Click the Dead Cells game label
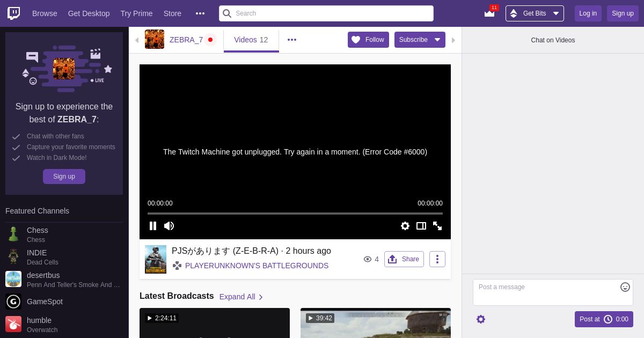Viewport: 644px width, 338px height. point(42,262)
